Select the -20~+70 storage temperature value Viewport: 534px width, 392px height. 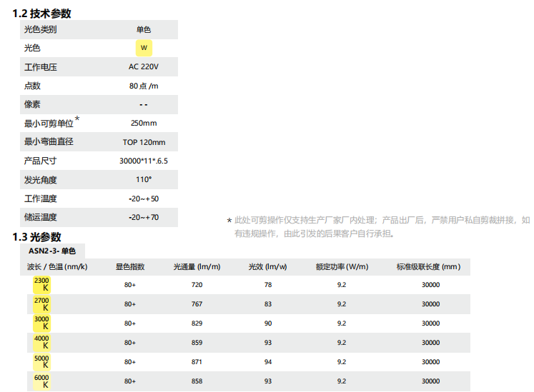pos(144,217)
